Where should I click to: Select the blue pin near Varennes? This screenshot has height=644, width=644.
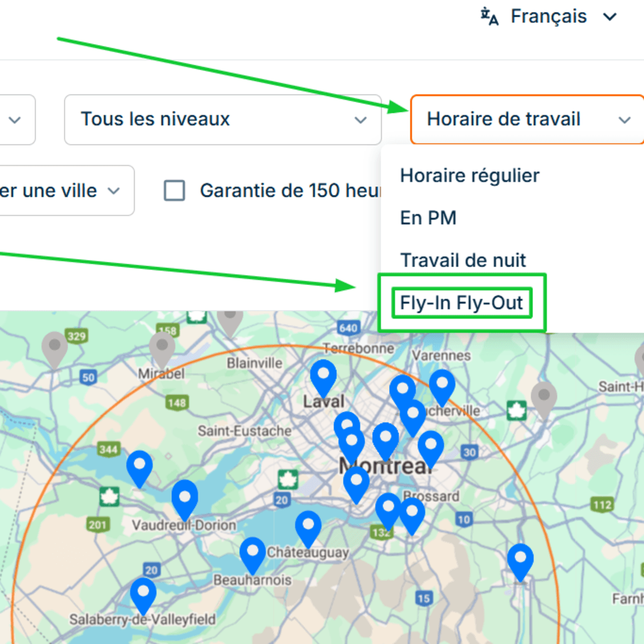tap(442, 389)
